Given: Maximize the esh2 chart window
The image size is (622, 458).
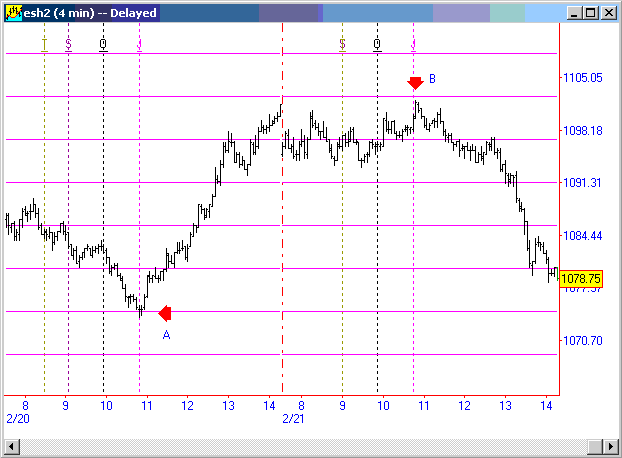Looking at the screenshot, I should point(590,13).
